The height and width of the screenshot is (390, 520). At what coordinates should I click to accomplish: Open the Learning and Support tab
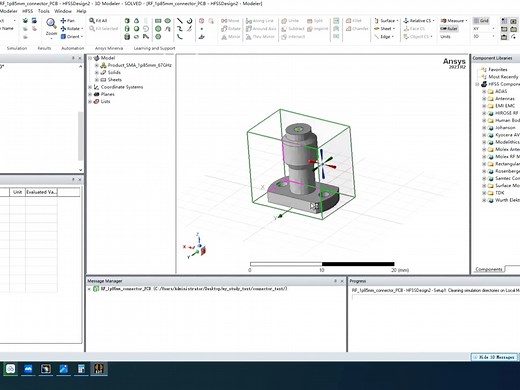tap(154, 48)
